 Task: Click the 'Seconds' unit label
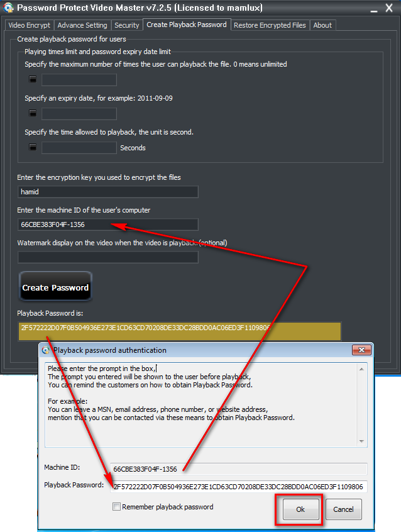click(133, 148)
